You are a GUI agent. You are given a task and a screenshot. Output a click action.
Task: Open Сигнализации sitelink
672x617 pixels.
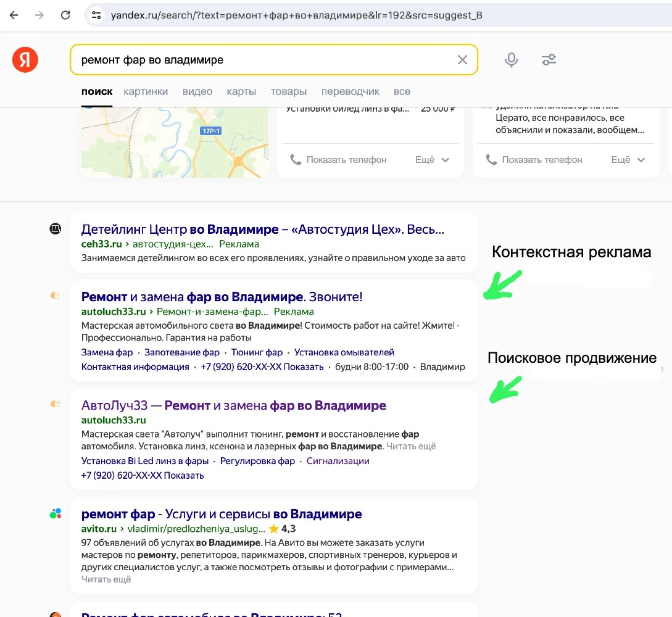(x=338, y=461)
